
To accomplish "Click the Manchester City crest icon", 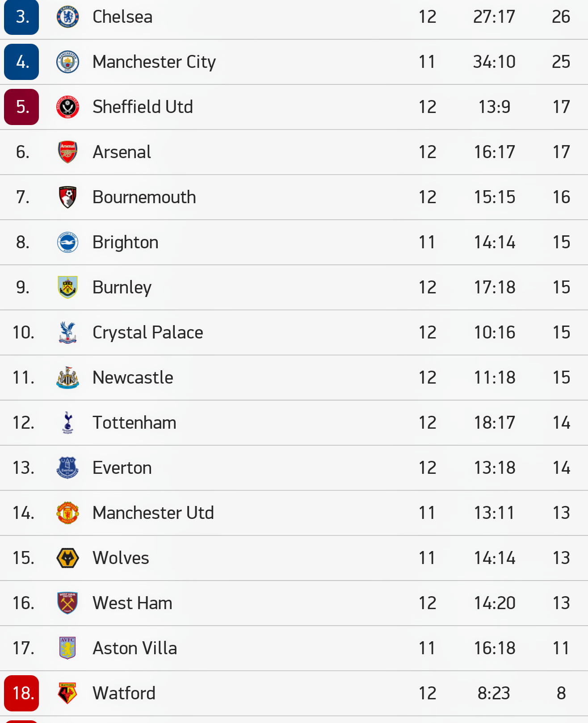I will pyautogui.click(x=68, y=62).
